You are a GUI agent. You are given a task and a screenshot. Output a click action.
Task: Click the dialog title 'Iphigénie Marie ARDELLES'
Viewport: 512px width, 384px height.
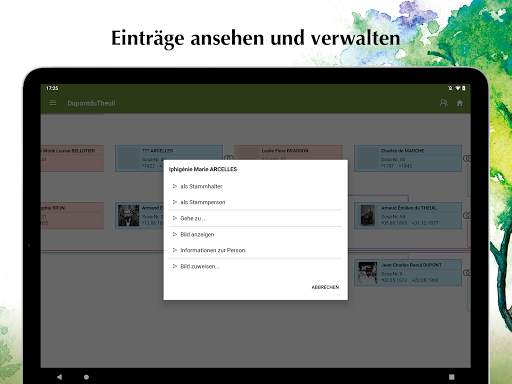point(203,169)
